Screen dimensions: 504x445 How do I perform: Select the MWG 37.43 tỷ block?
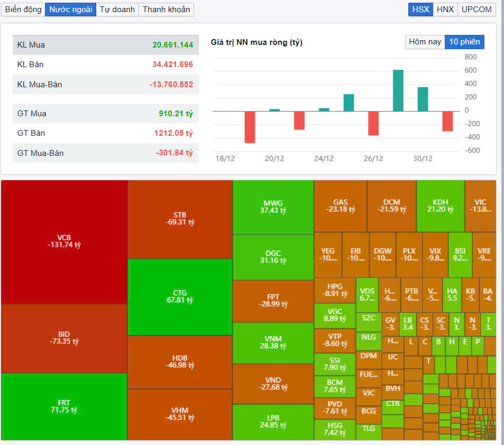273,207
